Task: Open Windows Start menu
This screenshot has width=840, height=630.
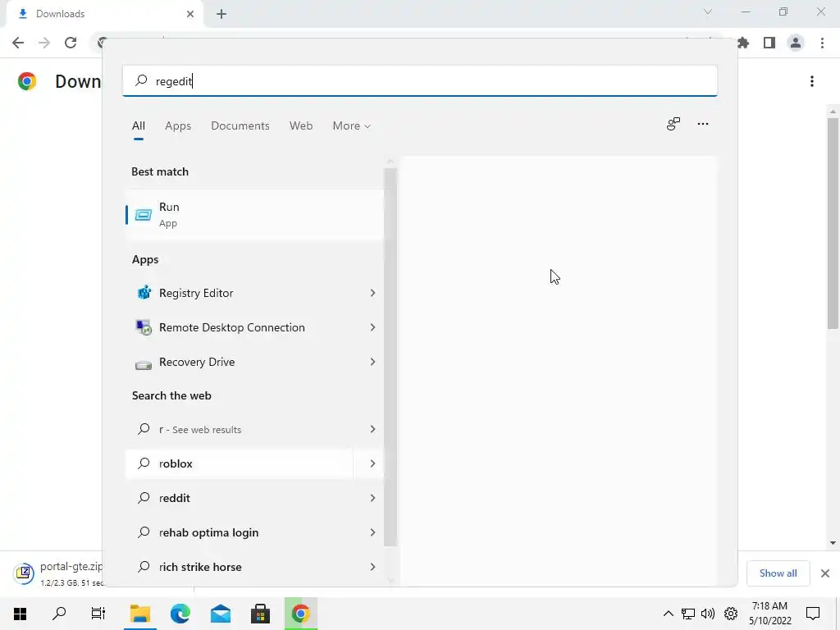Action: [x=20, y=614]
